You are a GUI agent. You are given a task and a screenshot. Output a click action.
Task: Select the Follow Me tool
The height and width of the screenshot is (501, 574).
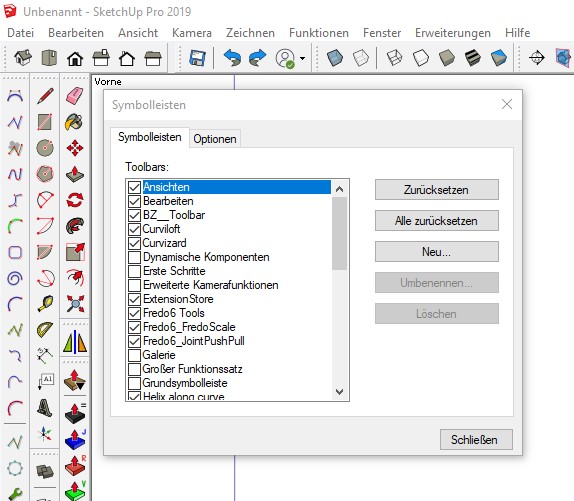(x=75, y=226)
